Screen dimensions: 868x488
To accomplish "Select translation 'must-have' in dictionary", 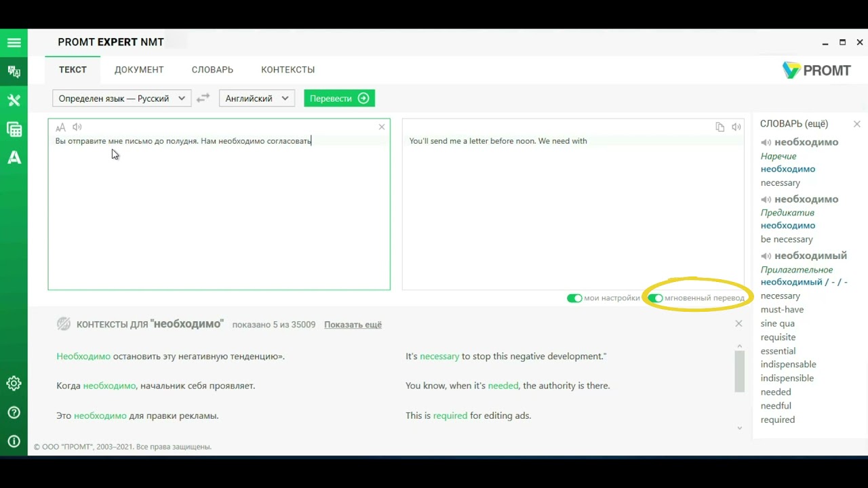I will [783, 310].
